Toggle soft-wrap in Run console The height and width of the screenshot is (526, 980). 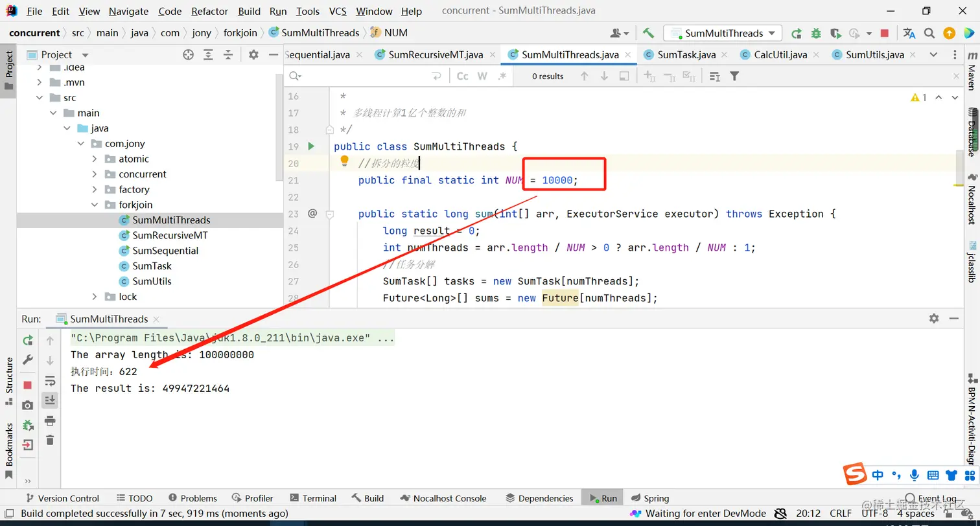50,381
